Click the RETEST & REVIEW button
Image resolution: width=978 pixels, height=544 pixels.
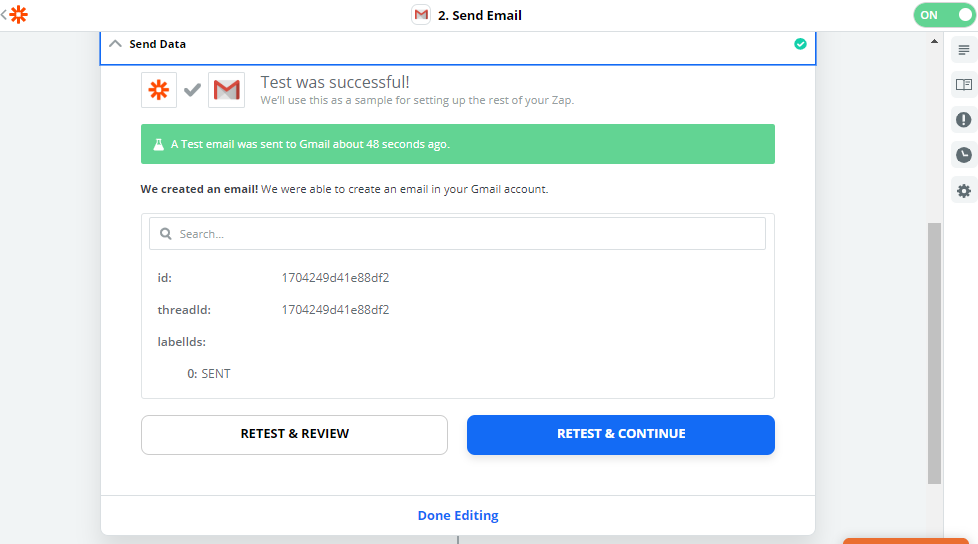[294, 434]
